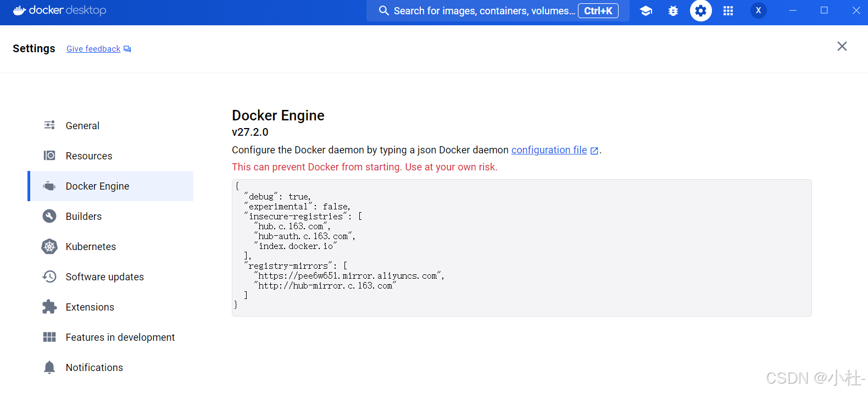Click the Resources disk icon
868x393 pixels.
[x=49, y=156]
